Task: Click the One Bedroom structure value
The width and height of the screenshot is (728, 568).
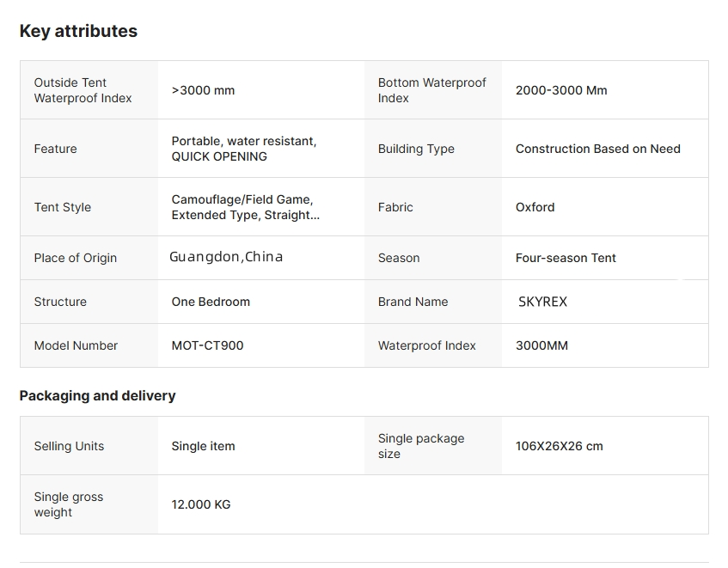Action: (x=211, y=302)
